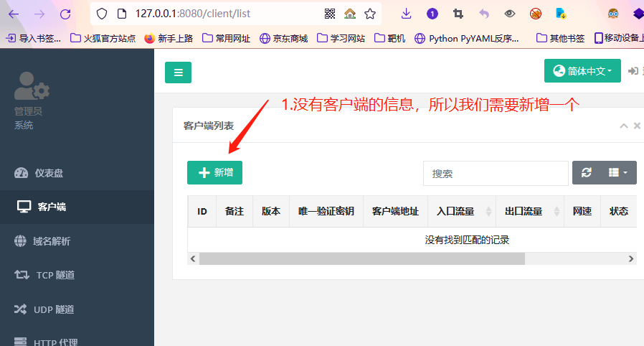Viewport: 644px width, 346px height.
Task: Open the Python PyYAML反序 bookmark
Action: (467, 38)
